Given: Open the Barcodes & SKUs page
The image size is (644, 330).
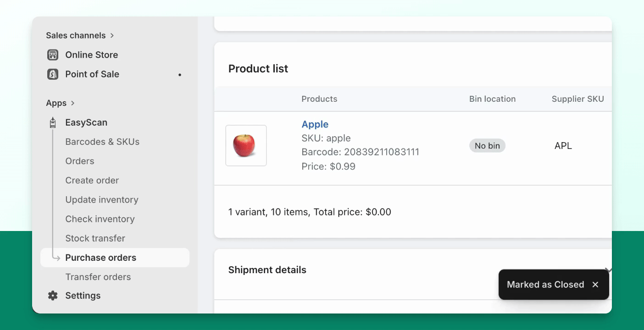Looking at the screenshot, I should [102, 142].
